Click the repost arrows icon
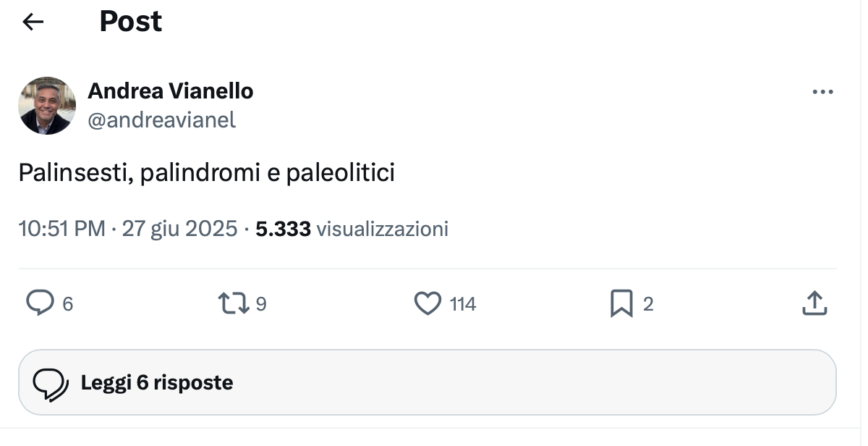Screen dimensions: 868x446 (234, 303)
